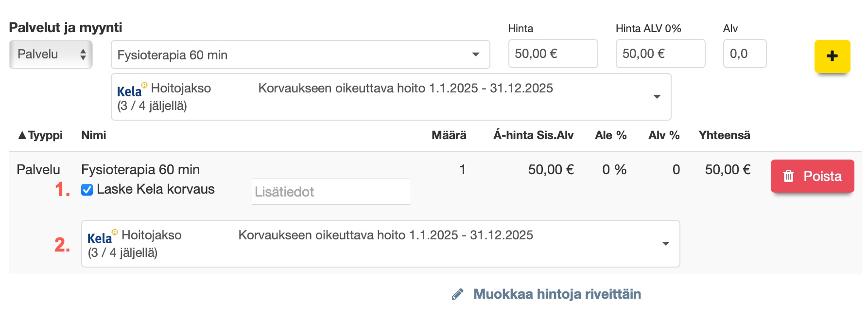Click the Lisätiedot text field
The height and width of the screenshot is (324, 868).
[330, 192]
